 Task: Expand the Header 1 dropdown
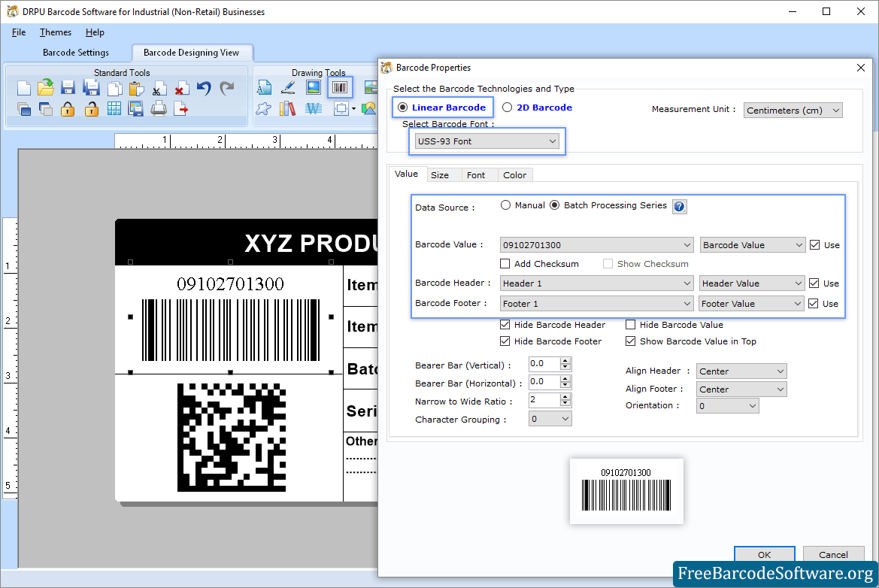click(x=596, y=283)
